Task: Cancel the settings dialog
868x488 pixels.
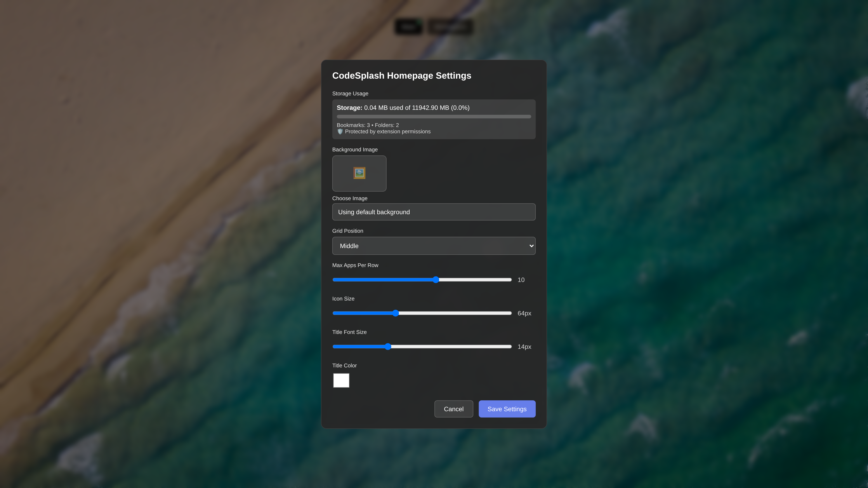Action: click(x=453, y=409)
